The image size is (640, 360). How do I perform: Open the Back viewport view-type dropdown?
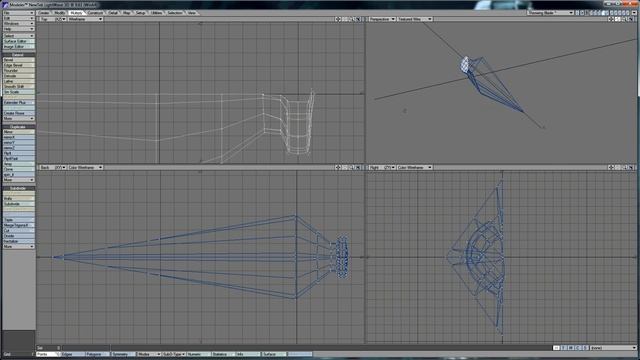(53, 167)
